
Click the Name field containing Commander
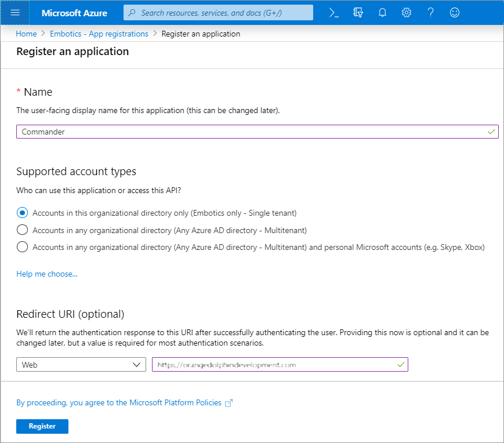(x=257, y=132)
